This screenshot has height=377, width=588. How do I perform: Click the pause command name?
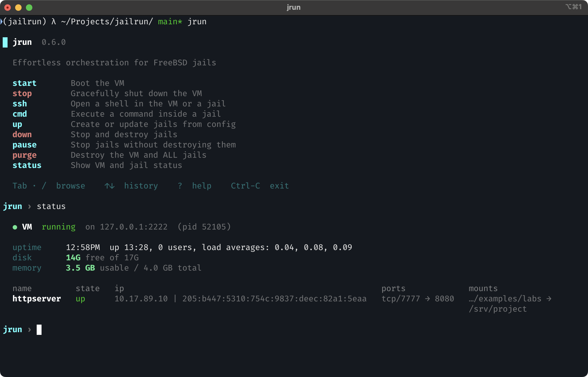(25, 145)
